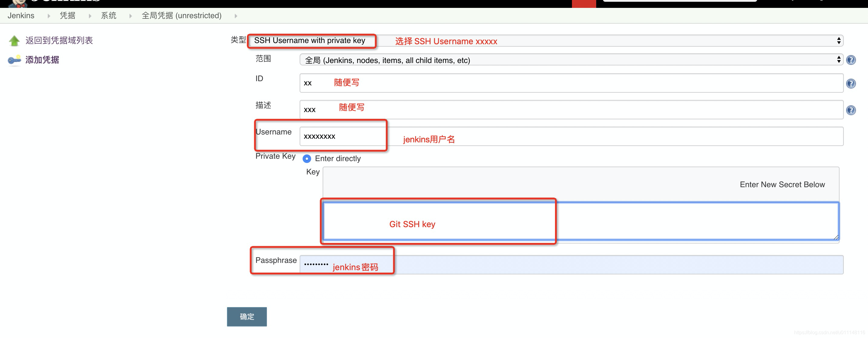
Task: Open help icon for ID field
Action: (x=851, y=83)
